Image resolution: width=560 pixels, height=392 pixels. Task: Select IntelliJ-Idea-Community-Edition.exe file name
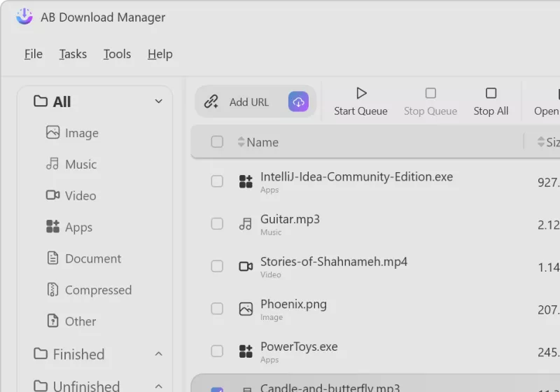click(356, 176)
